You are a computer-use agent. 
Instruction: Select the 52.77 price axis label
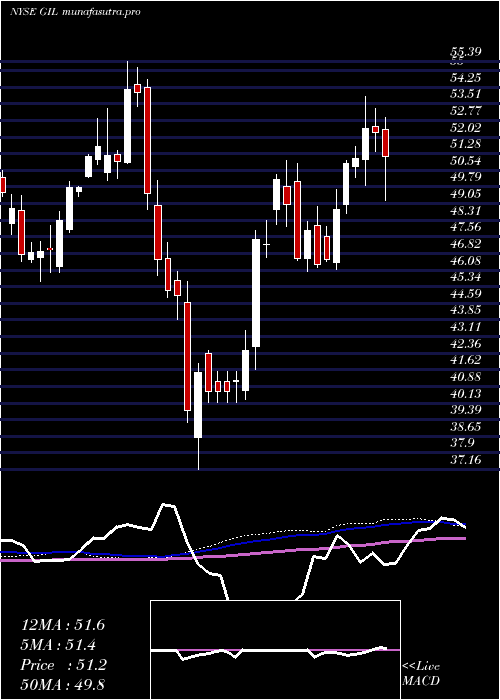[x=465, y=111]
